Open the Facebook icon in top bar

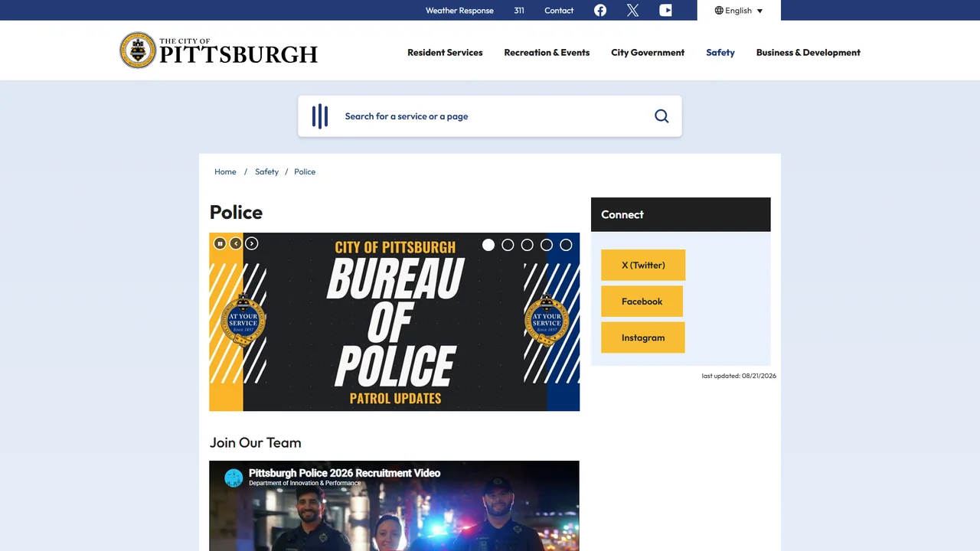(x=600, y=10)
